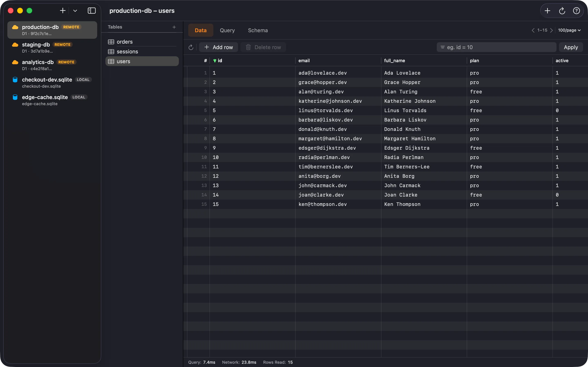Open the 100/page dropdown
Viewport: 588px width, 367px height.
(569, 30)
